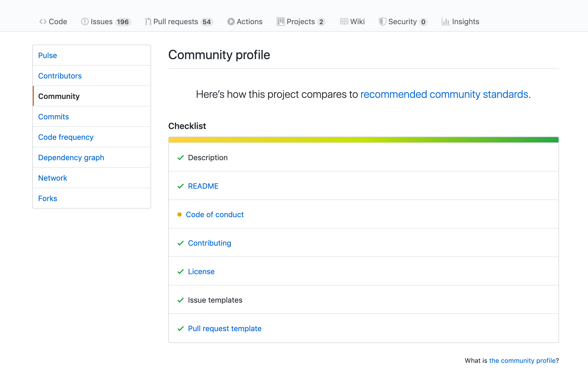Select the Network sidebar item
588x372 pixels.
click(x=52, y=177)
